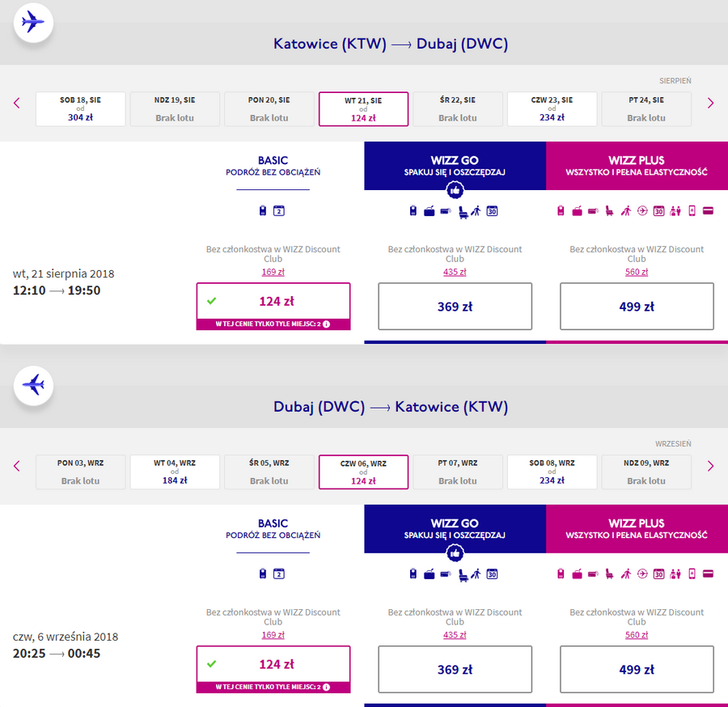Select return date WT 04, WRZ 184 zł
Viewport: 728px width, 707px height.
(x=175, y=472)
